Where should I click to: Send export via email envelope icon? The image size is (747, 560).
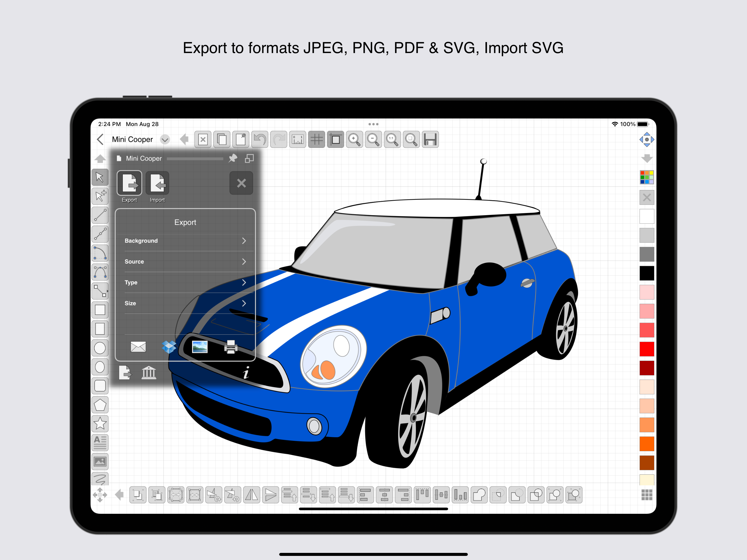138,346
